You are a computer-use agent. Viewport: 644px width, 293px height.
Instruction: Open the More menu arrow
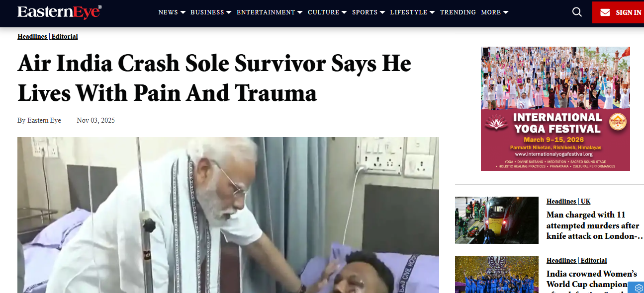coord(506,12)
